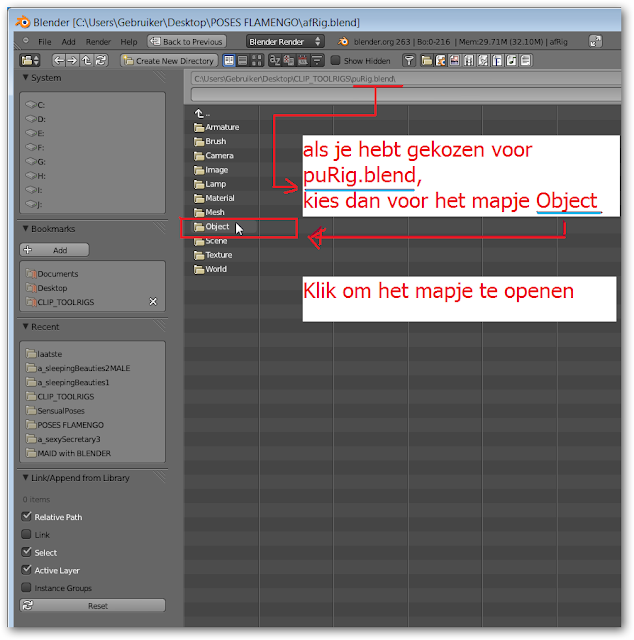
Task: Collapse the System panel
Action: [25, 77]
